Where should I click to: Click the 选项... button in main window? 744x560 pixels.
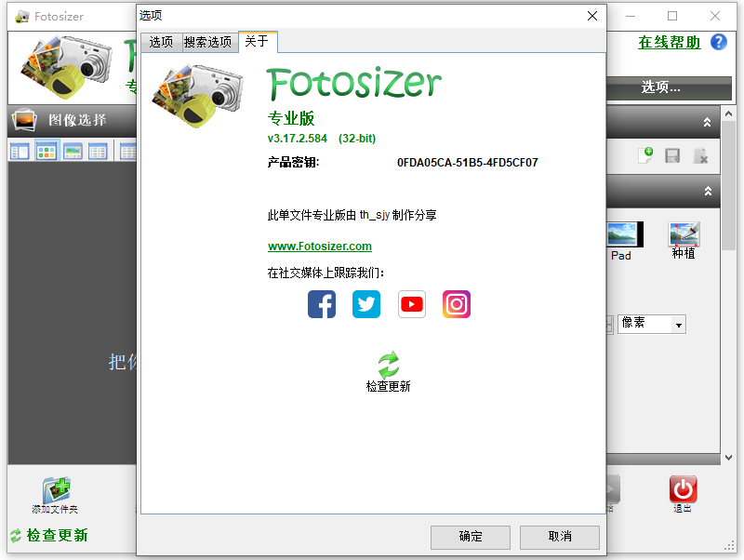[669, 87]
